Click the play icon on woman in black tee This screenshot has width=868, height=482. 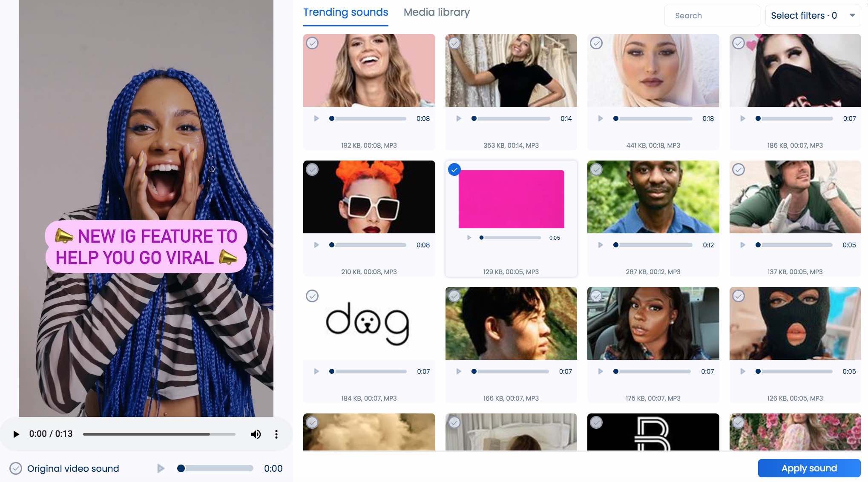[x=458, y=118]
